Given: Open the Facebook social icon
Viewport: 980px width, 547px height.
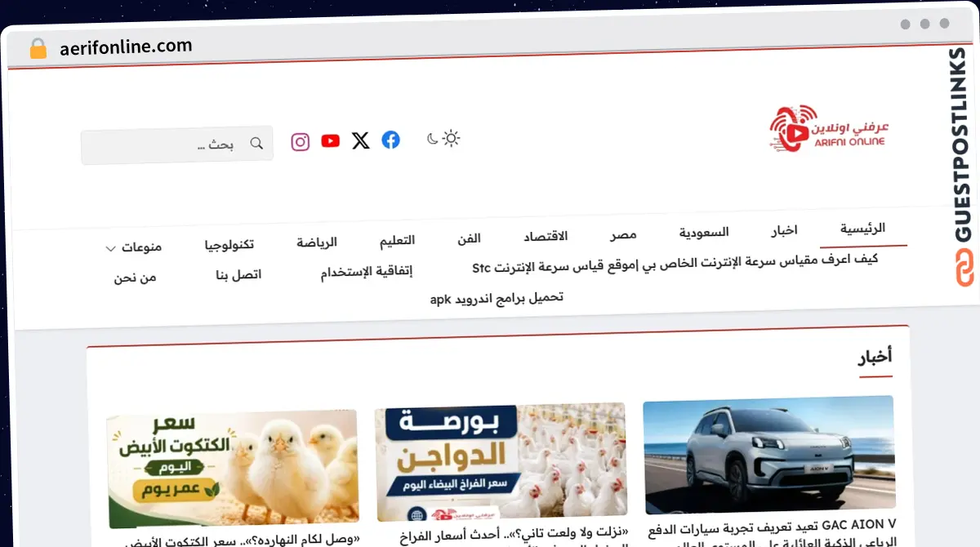Looking at the screenshot, I should pos(390,140).
